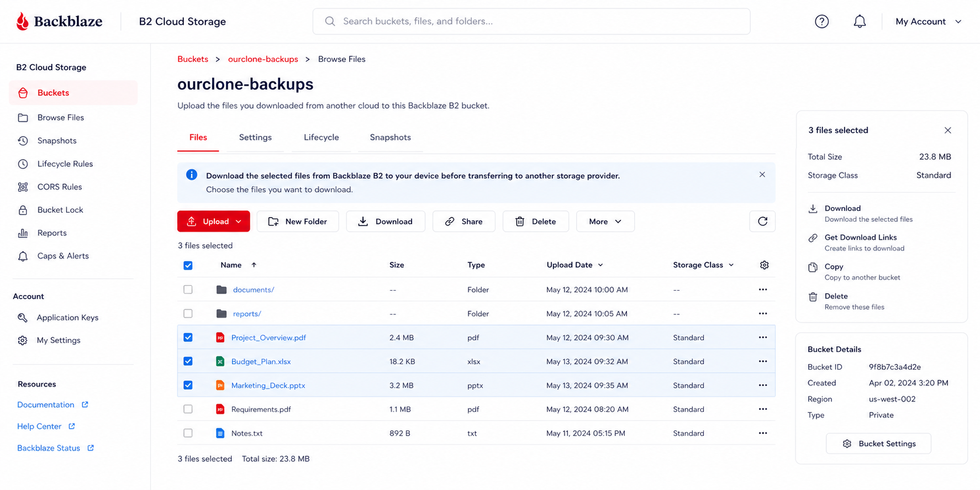Switch to the Settings tab
The image size is (980, 490).
point(255,138)
